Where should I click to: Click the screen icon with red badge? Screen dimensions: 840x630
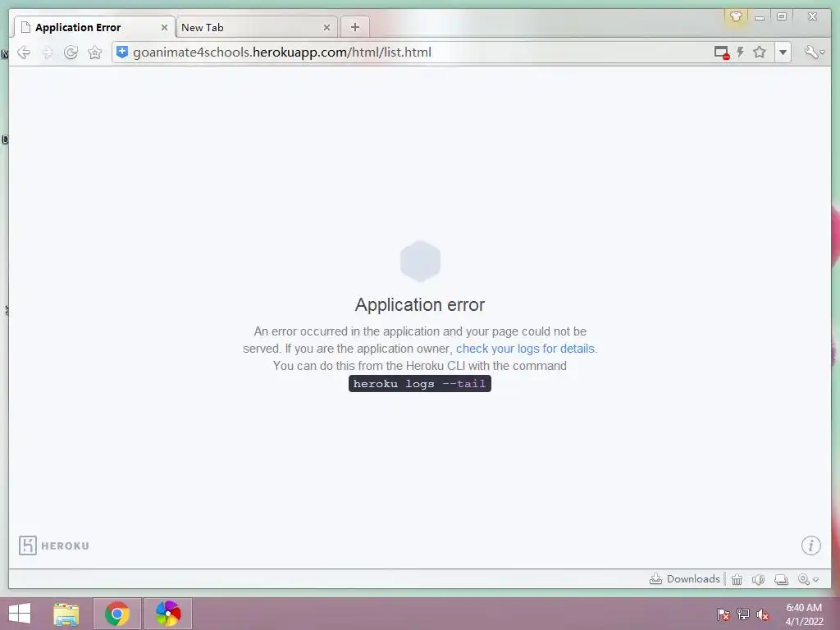pos(722,52)
